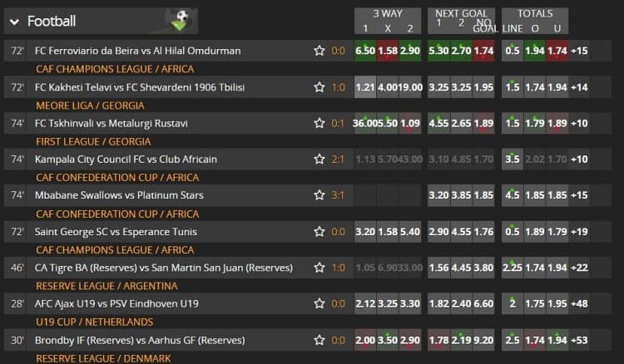Bet away win 1.09 on Metalurgi Rustavi
Image resolution: width=624 pixels, height=364 pixels.
pyautogui.click(x=410, y=123)
